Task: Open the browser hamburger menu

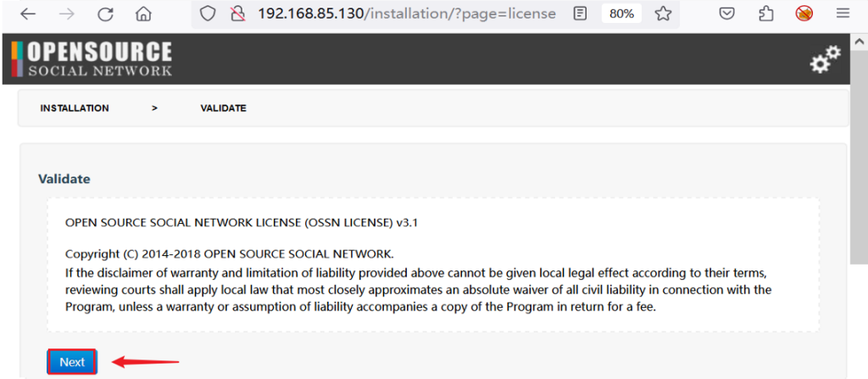Action: [x=843, y=14]
